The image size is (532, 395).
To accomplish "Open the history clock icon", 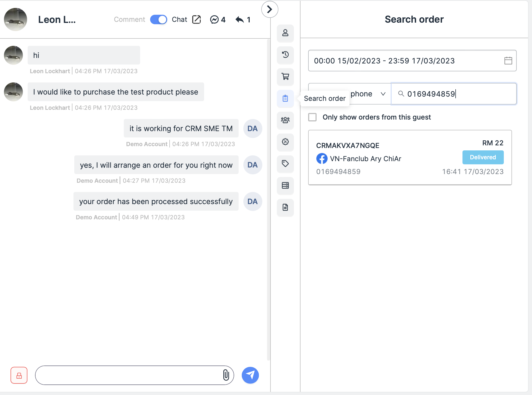I will [285, 55].
